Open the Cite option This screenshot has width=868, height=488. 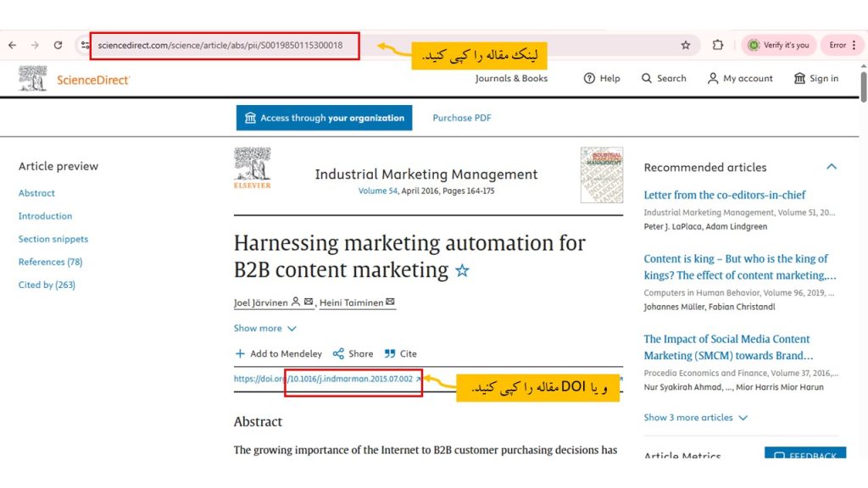coord(401,354)
